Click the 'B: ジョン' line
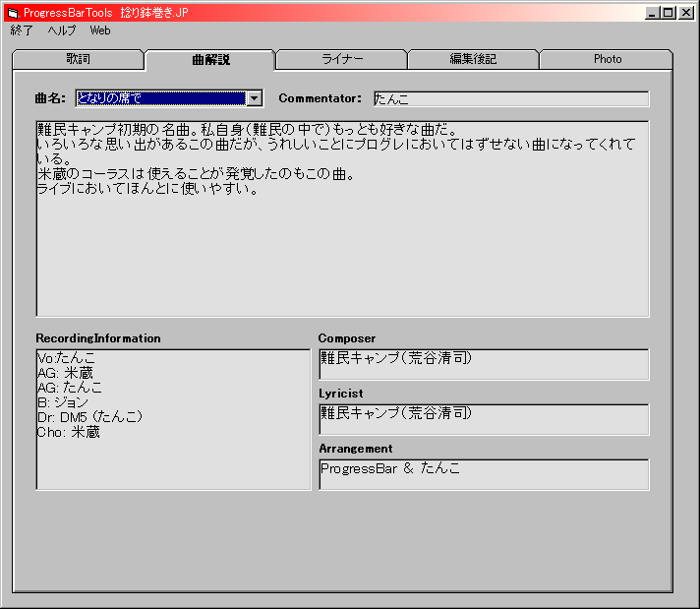Image resolution: width=700 pixels, height=609 pixels. tap(63, 402)
